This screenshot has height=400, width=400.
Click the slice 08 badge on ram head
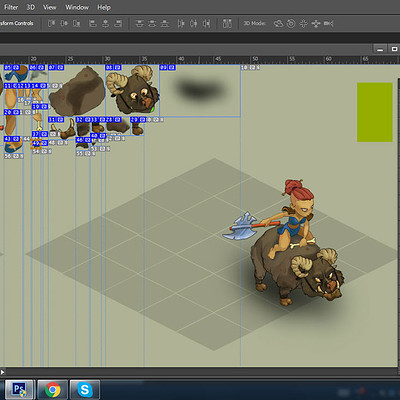[113, 67]
